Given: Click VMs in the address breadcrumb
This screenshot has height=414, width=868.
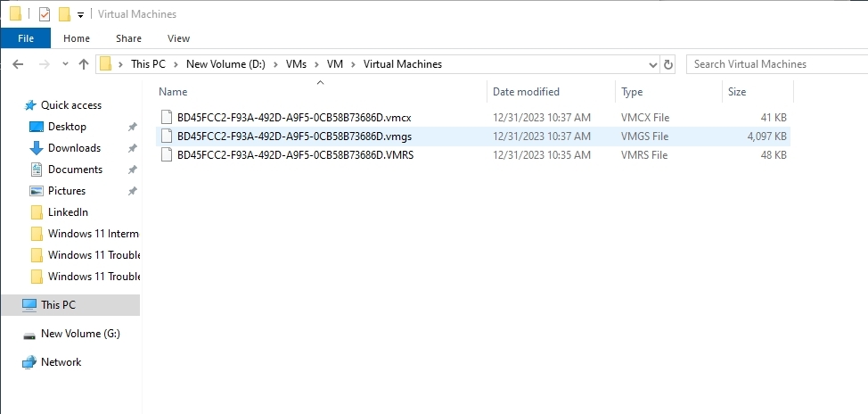Looking at the screenshot, I should (296, 64).
